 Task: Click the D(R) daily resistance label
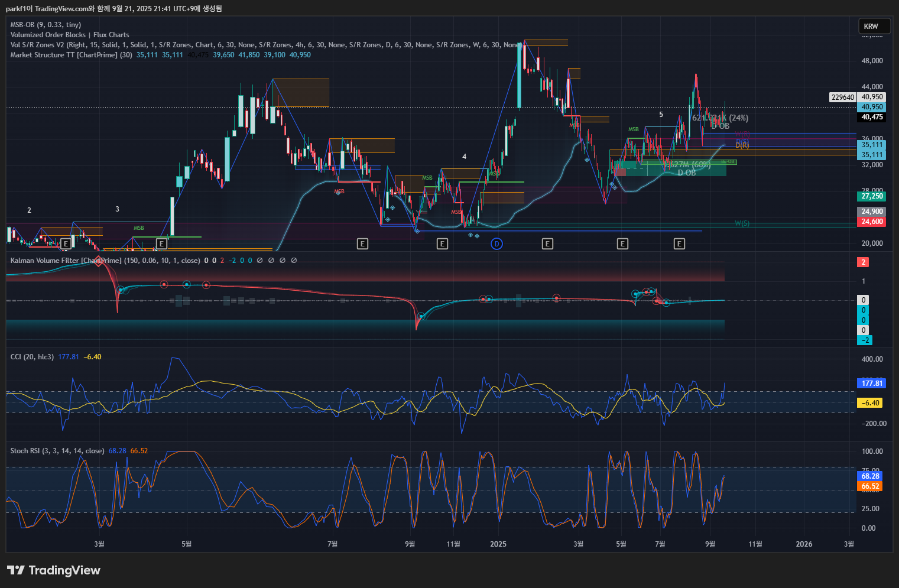click(742, 145)
